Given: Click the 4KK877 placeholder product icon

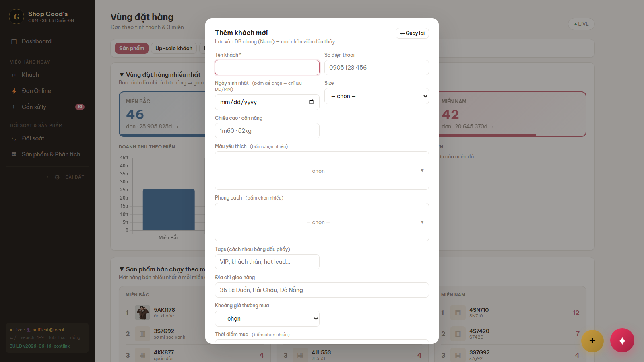Looking at the screenshot, I should tap(142, 355).
